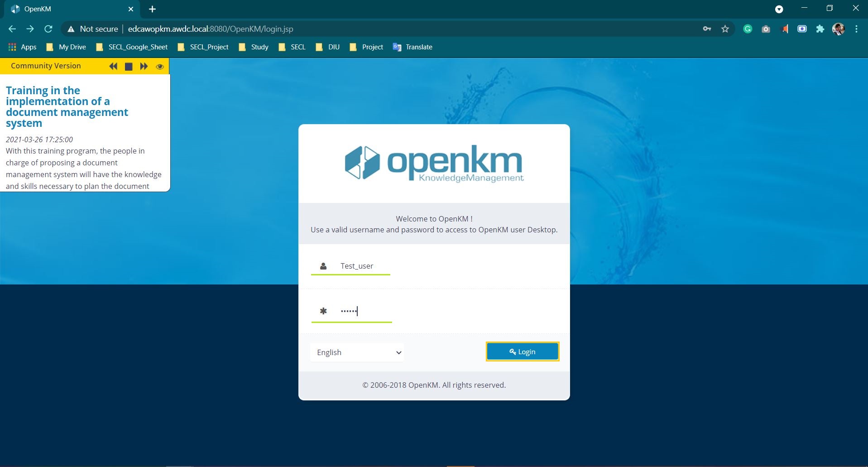Click the news date 2021-03-26 17:25:00
This screenshot has height=467, width=868.
click(x=39, y=140)
